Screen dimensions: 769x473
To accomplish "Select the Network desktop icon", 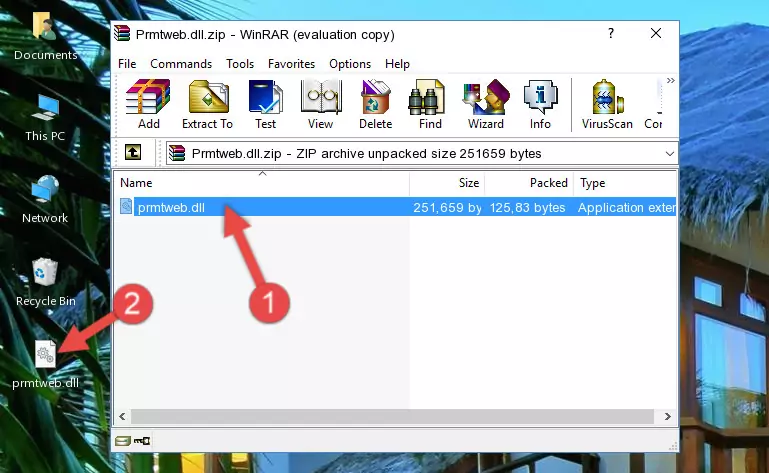I will (45, 199).
